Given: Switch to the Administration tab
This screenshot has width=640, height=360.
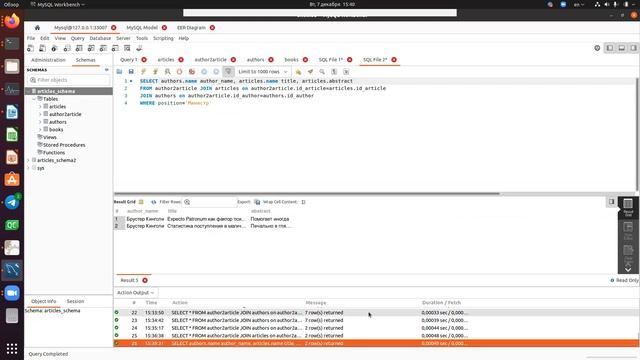Looking at the screenshot, I should 48,60.
